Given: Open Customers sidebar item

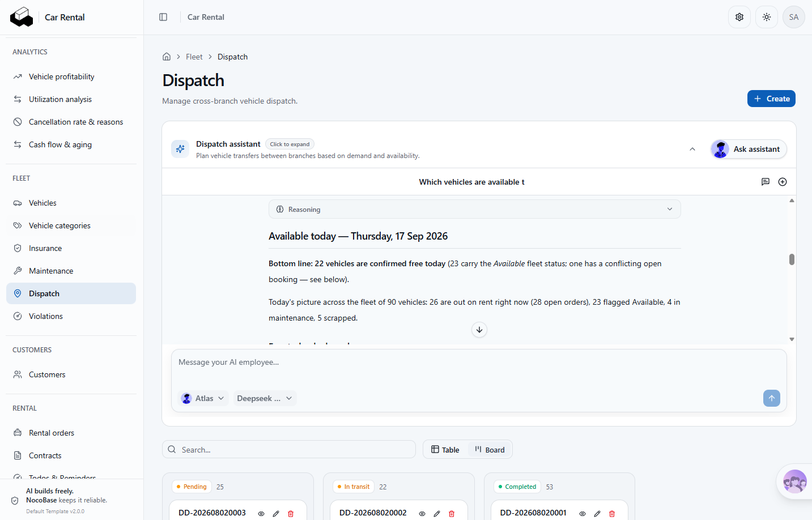Looking at the screenshot, I should (71, 374).
